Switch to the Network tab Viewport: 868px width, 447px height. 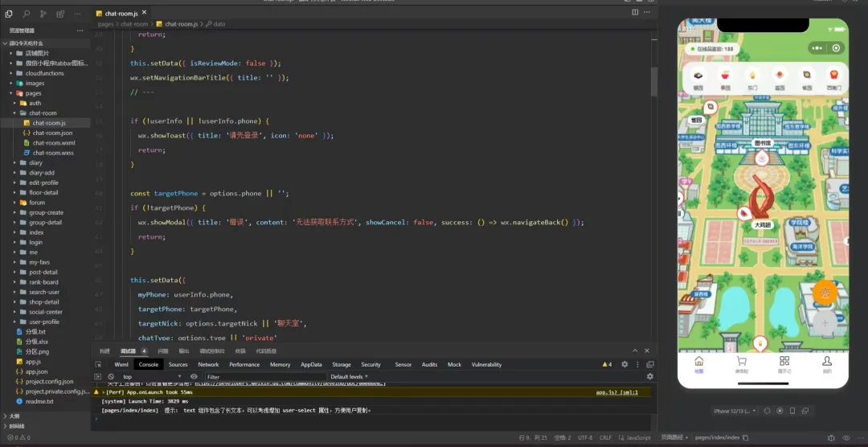coord(208,364)
